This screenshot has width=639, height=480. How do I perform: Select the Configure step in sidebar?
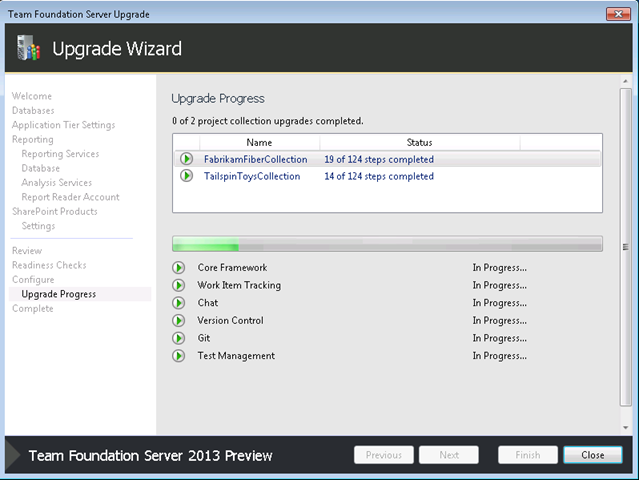coord(33,280)
